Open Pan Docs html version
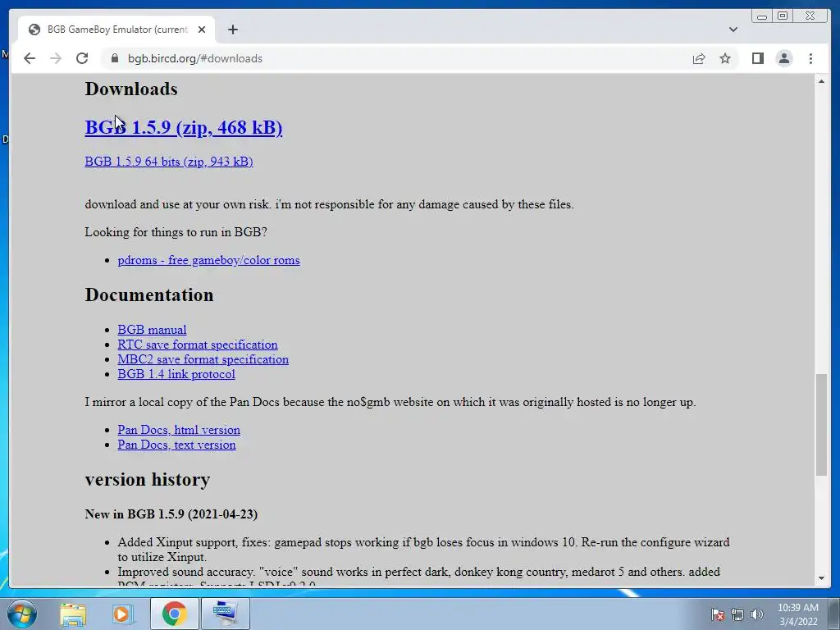Screen dimensions: 840x630 [179, 430]
